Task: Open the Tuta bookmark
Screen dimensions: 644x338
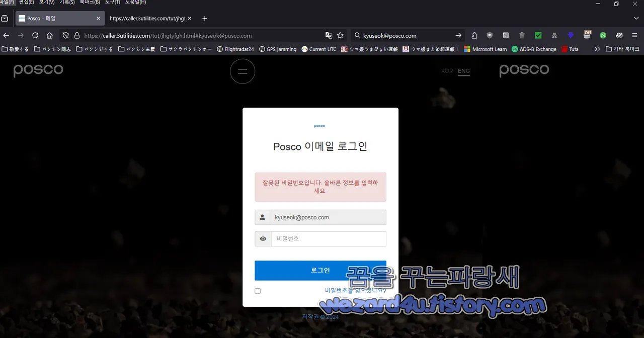Action: click(570, 49)
